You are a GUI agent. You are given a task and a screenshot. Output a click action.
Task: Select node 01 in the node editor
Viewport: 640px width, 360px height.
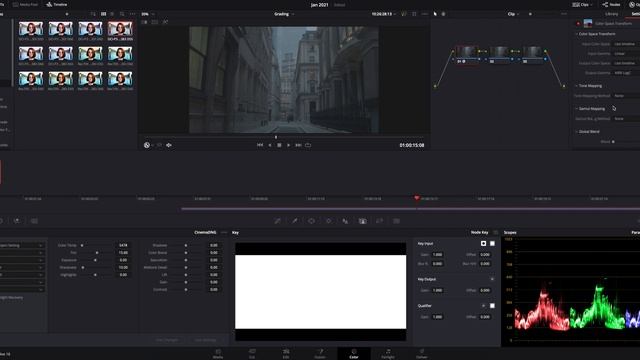467,54
